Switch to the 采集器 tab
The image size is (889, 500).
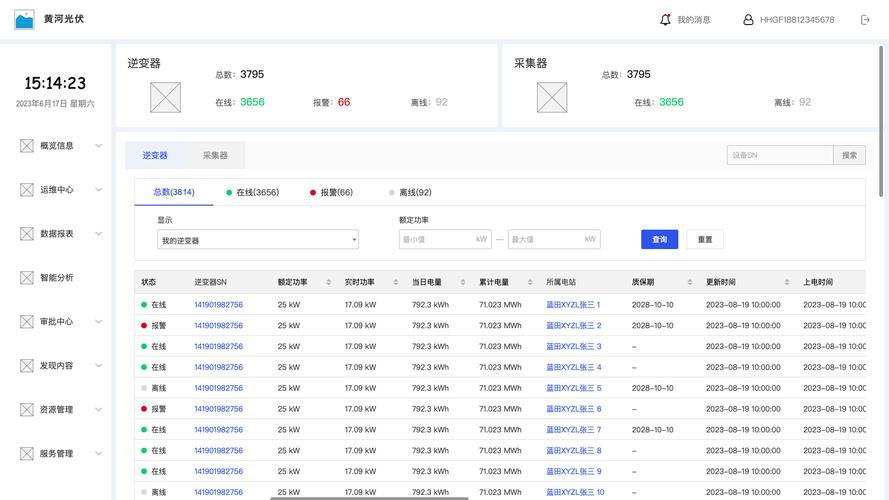[x=215, y=155]
